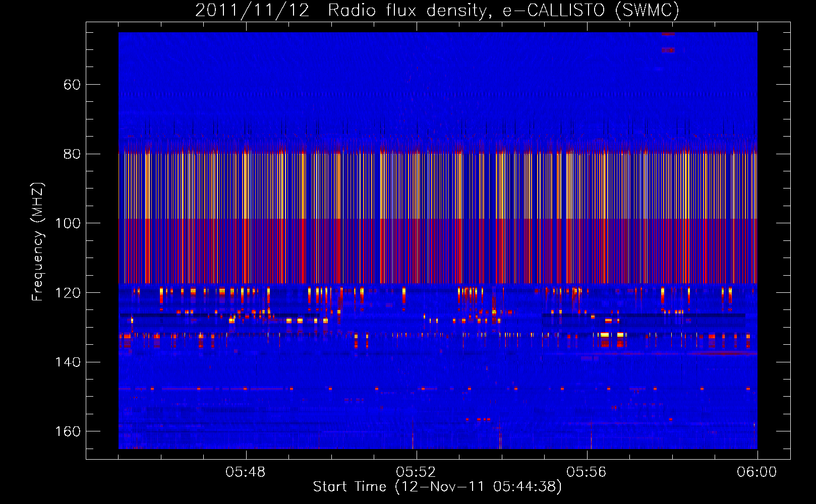Click the 'Frequency (MHZ)' y-axis title
Image resolution: width=816 pixels, height=504 pixels.
pos(38,242)
